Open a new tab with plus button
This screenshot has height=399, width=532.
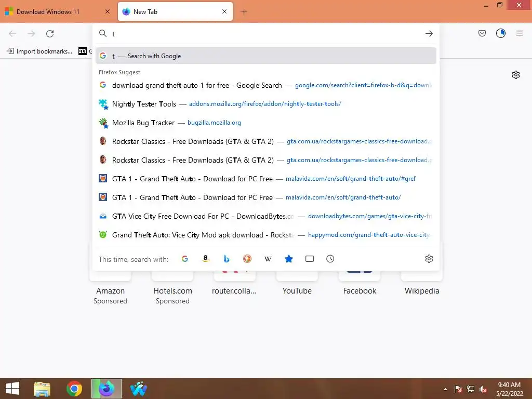244,12
